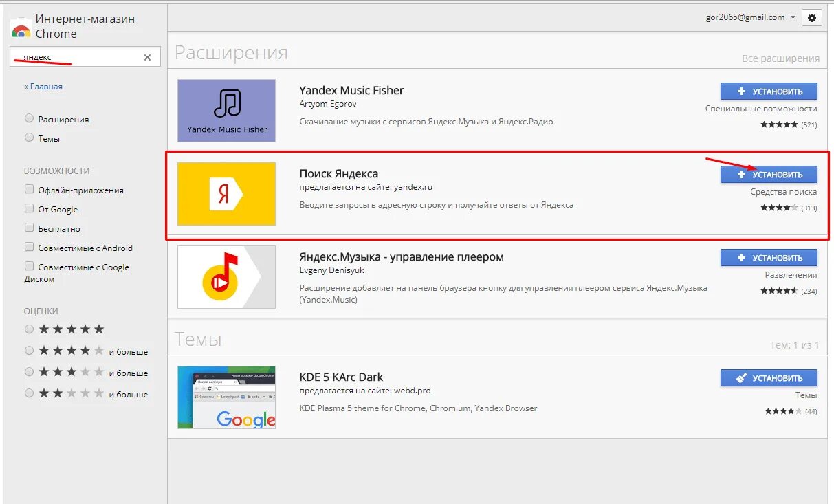Click KDE Plasma 5 theme description
The width and height of the screenshot is (834, 504).
coord(418,408)
